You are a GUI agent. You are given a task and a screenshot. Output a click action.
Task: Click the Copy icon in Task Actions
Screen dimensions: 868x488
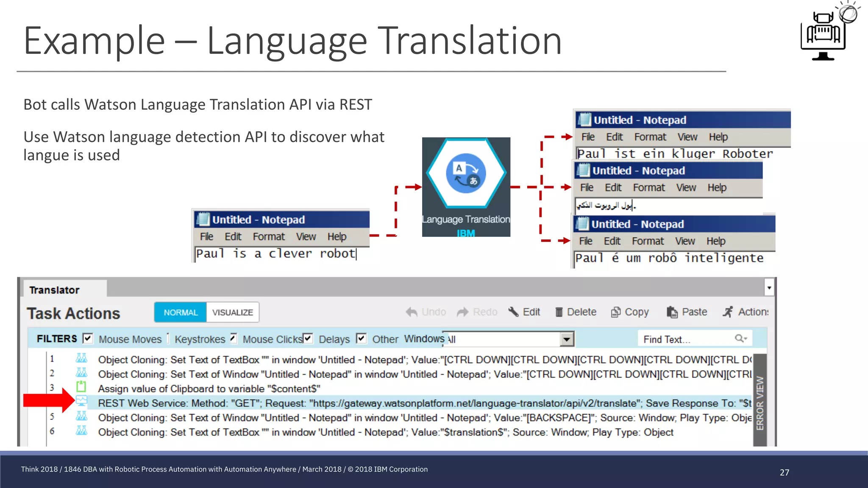tap(615, 312)
